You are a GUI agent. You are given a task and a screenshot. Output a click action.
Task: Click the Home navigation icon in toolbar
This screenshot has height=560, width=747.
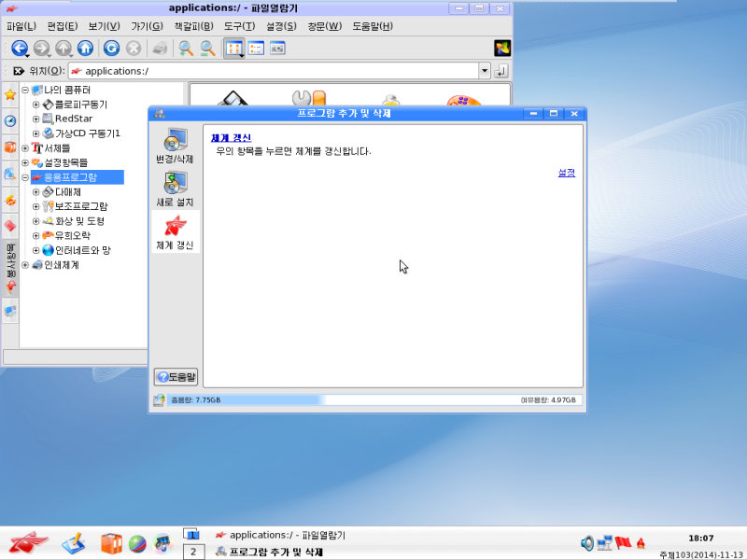coord(87,49)
